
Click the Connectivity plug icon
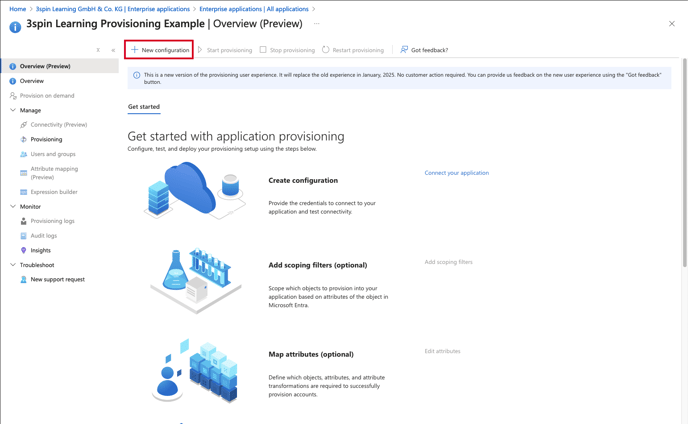click(x=24, y=125)
